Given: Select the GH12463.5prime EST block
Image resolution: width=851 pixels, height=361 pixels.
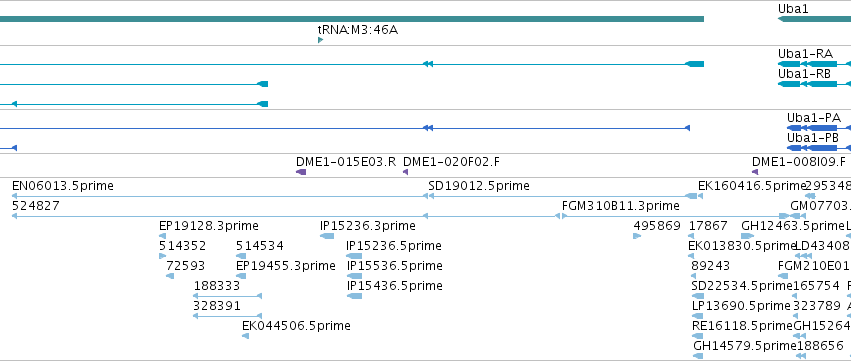Looking at the screenshot, I should pos(747,236).
